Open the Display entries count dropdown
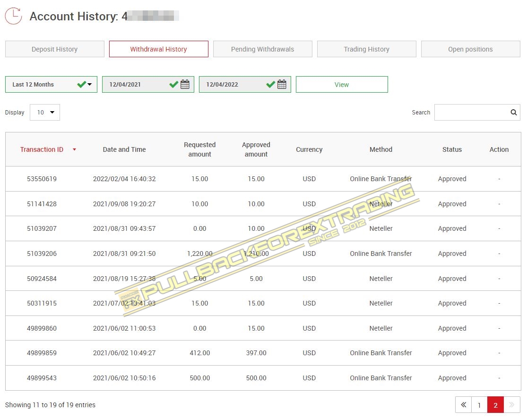This screenshot has width=527, height=420. [45, 113]
